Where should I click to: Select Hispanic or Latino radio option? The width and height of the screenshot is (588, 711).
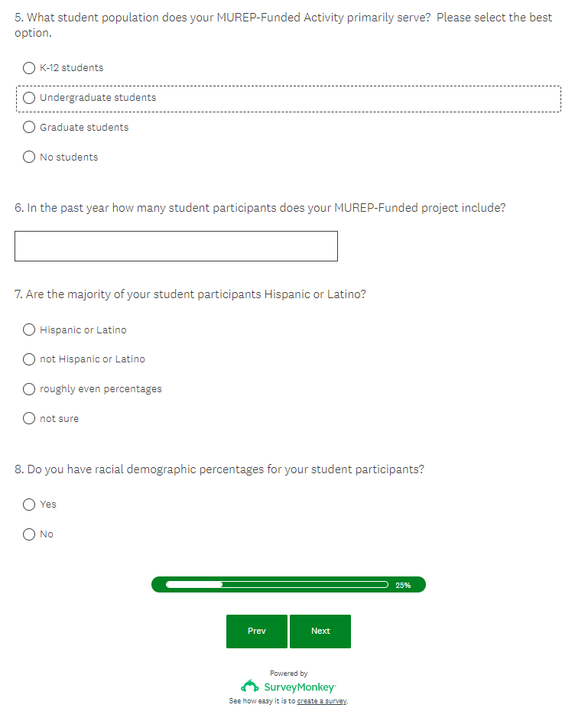[29, 330]
